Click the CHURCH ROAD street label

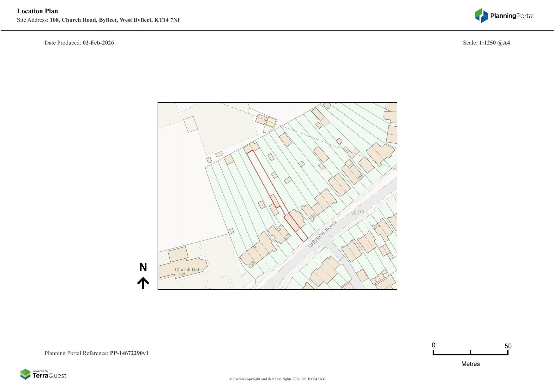pos(322,234)
